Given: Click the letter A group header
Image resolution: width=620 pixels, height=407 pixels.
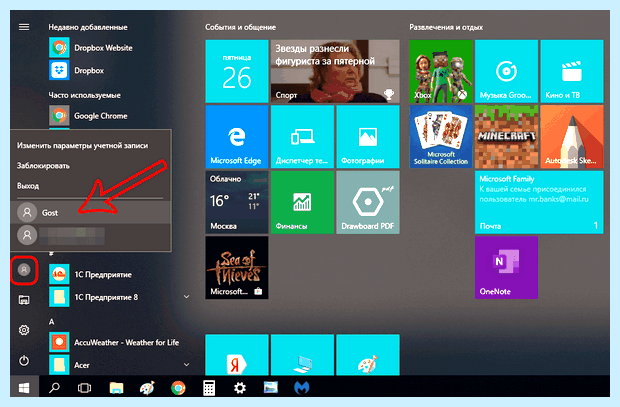Looking at the screenshot, I should click(51, 322).
